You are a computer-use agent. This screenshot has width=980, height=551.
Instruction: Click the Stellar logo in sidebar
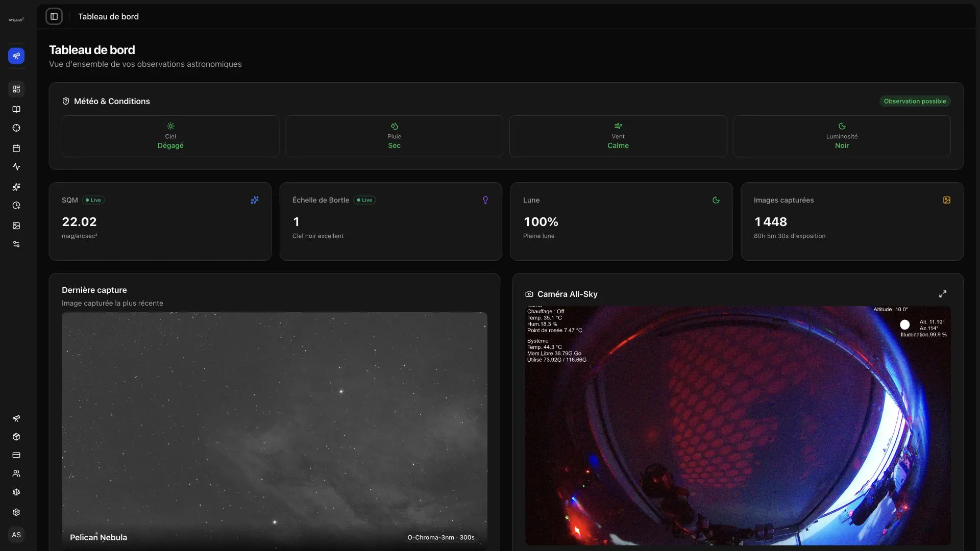16,20
